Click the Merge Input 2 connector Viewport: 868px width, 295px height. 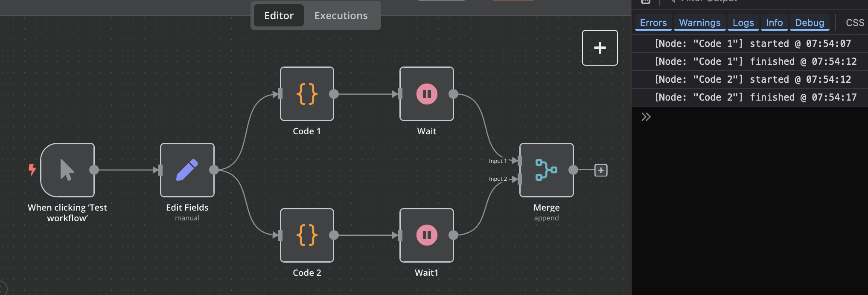pyautogui.click(x=520, y=179)
